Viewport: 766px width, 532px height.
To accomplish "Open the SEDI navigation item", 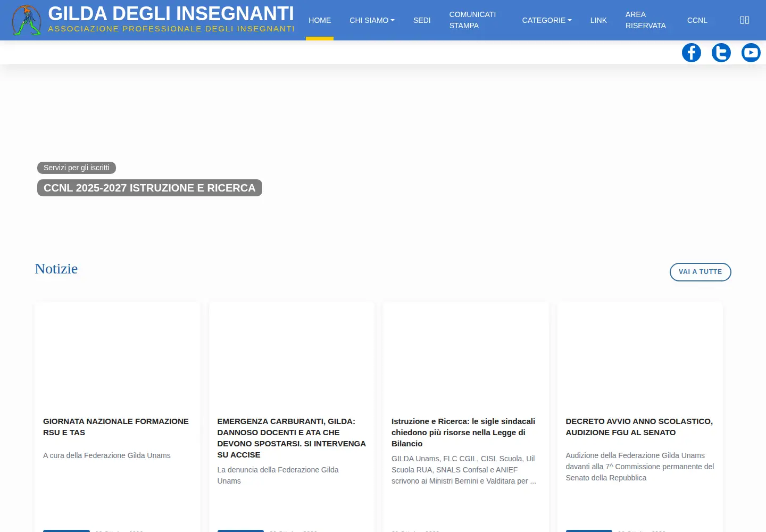I will pyautogui.click(x=422, y=20).
